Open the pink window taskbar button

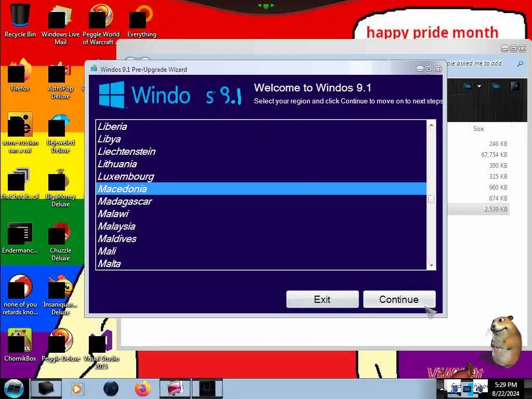click(175, 389)
